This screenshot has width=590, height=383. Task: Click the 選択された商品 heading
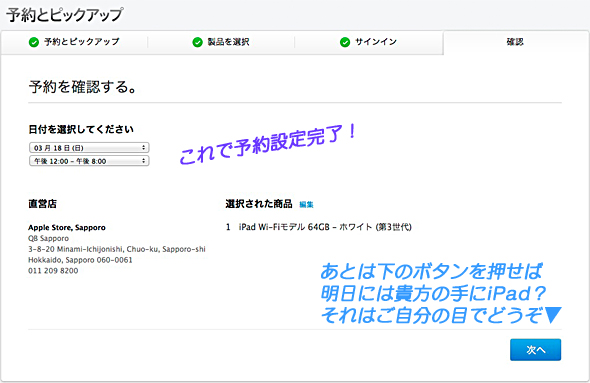point(259,204)
